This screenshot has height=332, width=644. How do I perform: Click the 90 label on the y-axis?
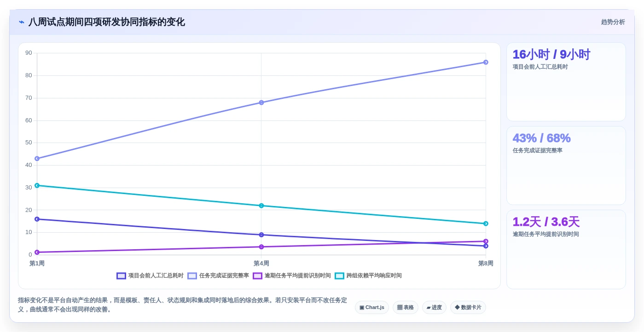[29, 53]
